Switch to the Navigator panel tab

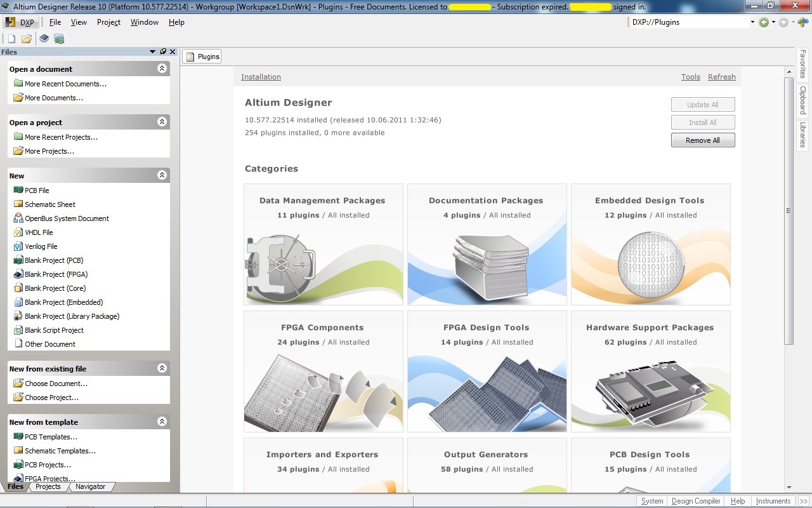[x=90, y=487]
